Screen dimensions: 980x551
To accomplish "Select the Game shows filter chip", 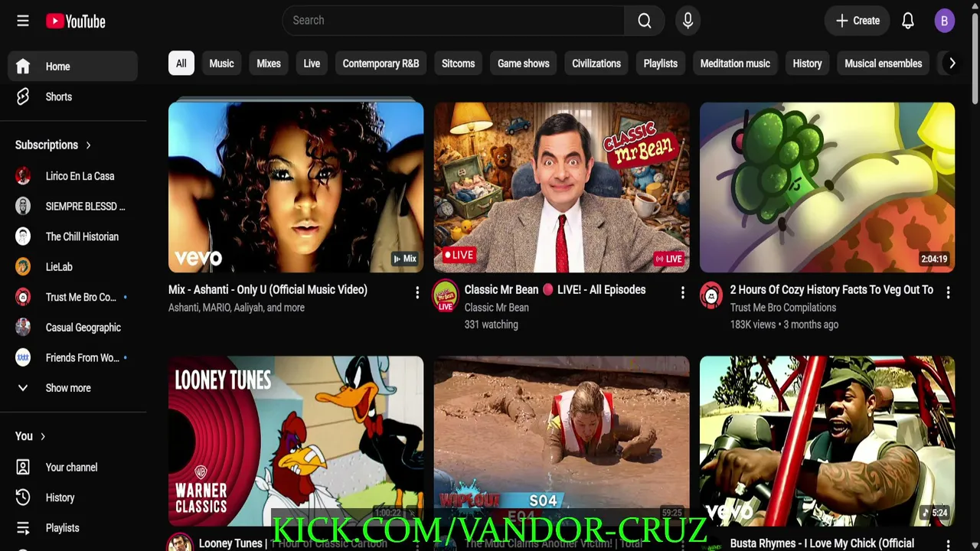I will [x=524, y=64].
